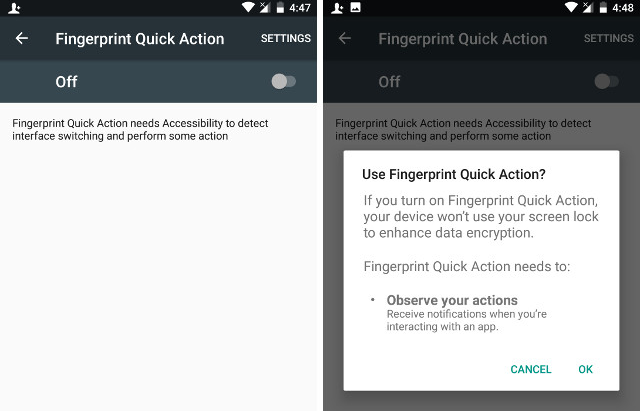Toggle the dimmed Off switch behind the dialog
Screen dimensions: 641x411
pyautogui.click(x=607, y=81)
